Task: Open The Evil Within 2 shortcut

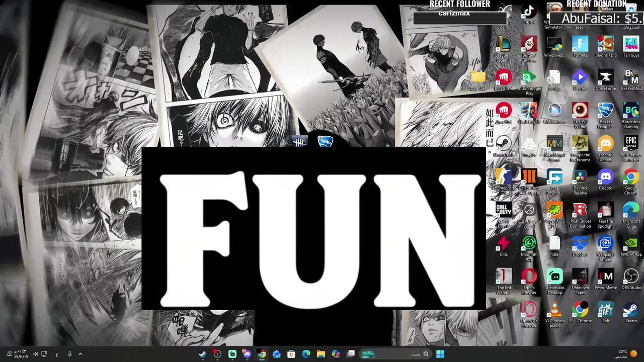Action: [x=504, y=282]
